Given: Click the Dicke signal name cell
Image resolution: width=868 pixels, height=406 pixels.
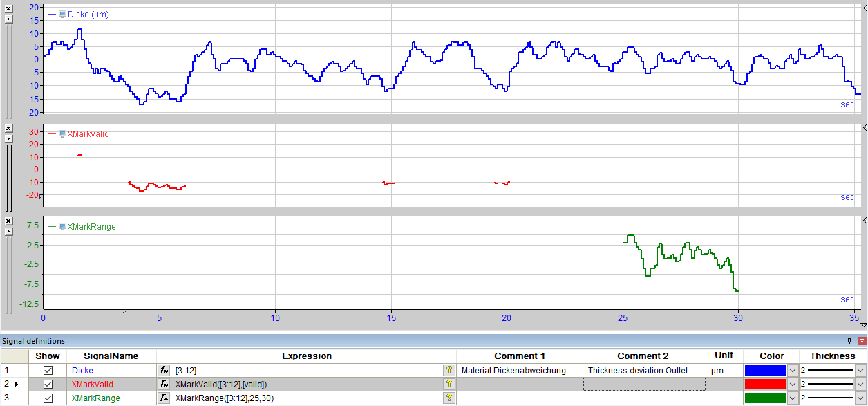Looking at the screenshot, I should (111, 371).
